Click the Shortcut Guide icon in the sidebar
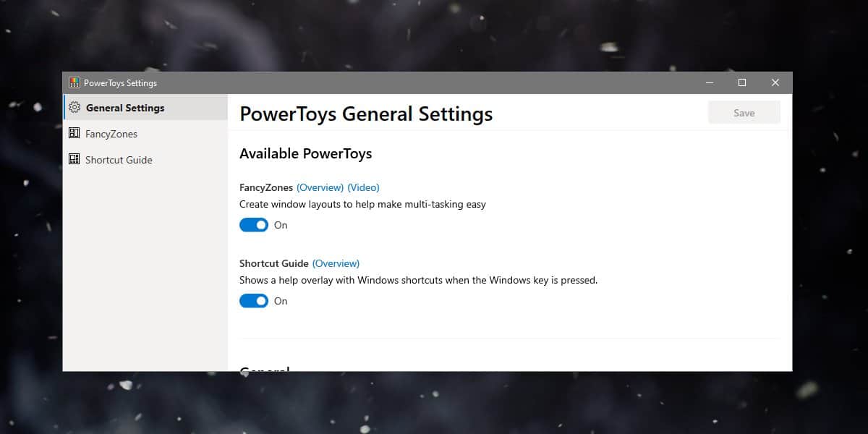This screenshot has height=434, width=868. click(75, 159)
